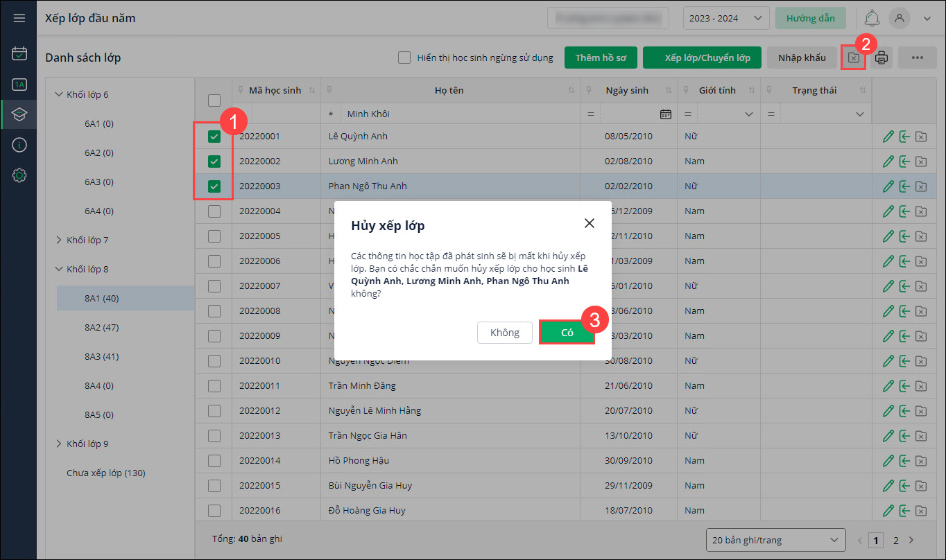Click the Không button in the dialog

coord(505,333)
